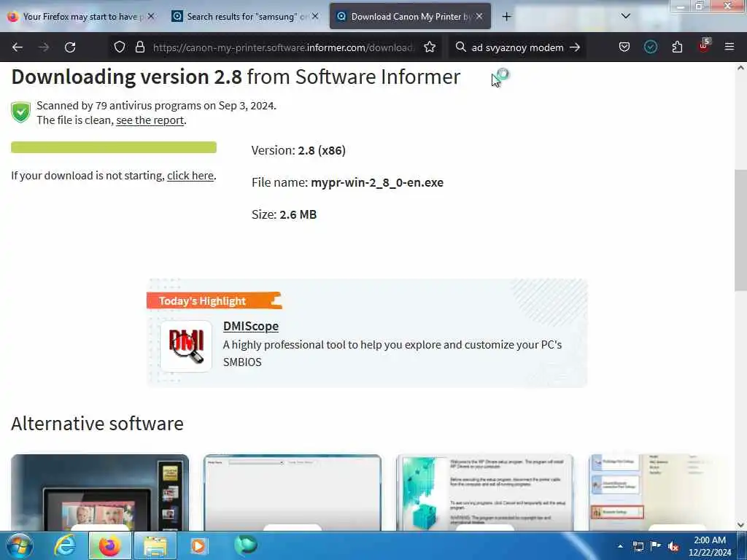
Task: Click the DMIScope program icon
Action: click(186, 346)
